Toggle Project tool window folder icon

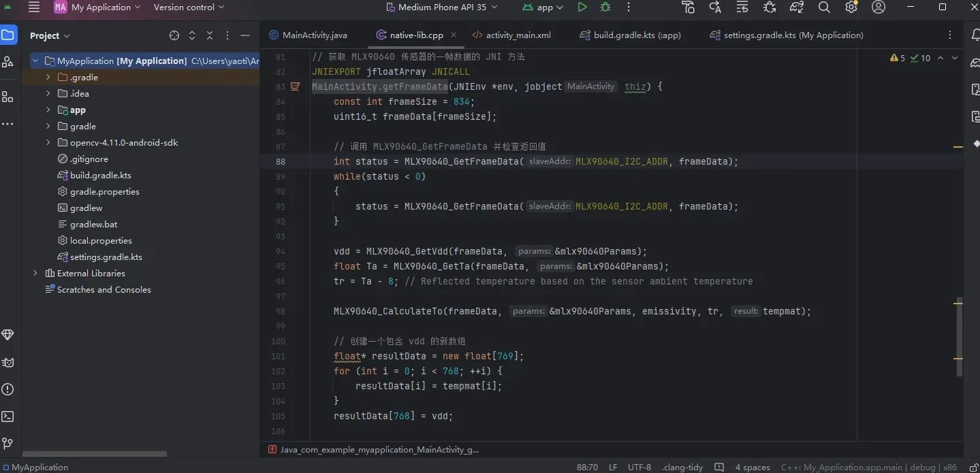click(7, 35)
